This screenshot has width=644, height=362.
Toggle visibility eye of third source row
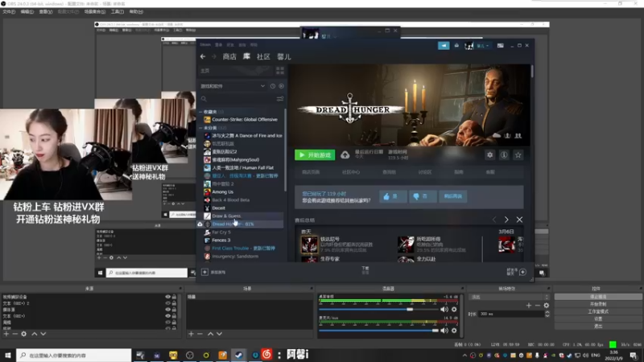(167, 310)
